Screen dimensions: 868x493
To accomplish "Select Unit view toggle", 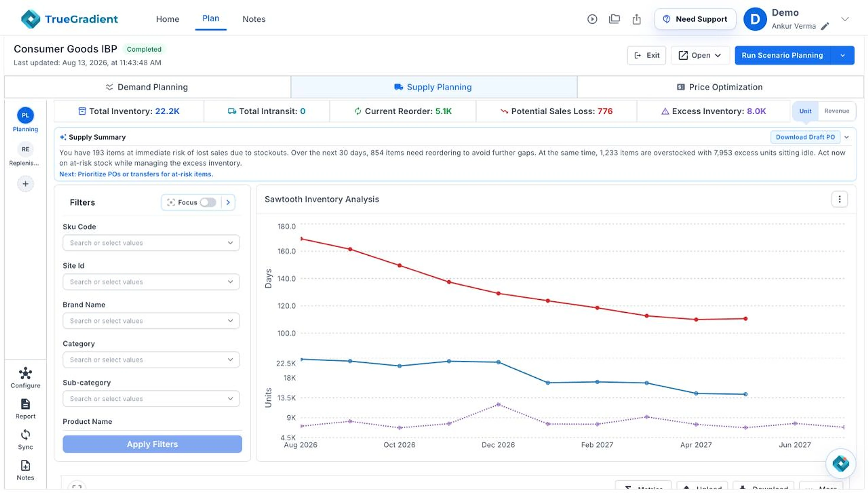I will point(805,111).
